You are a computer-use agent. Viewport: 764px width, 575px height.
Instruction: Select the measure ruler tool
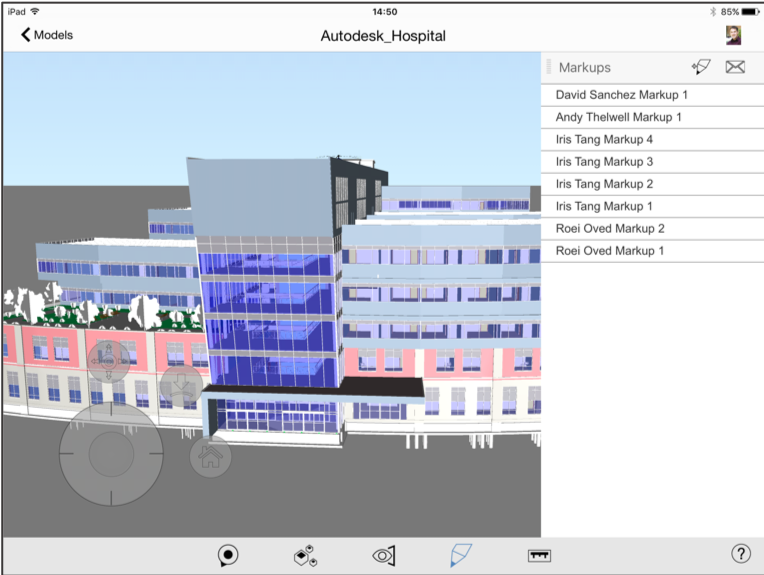[539, 556]
